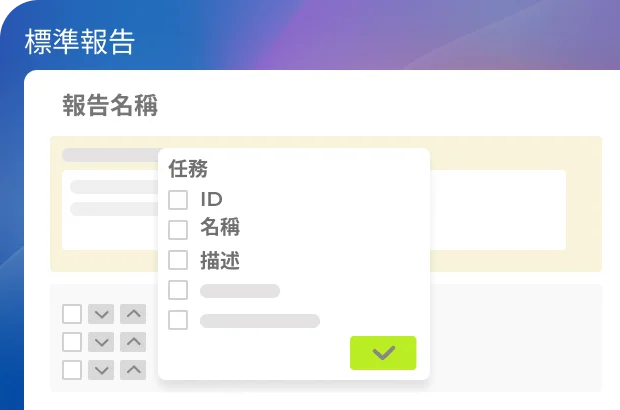Tick the ID checkbox
Image resolution: width=620 pixels, height=410 pixels.
coord(178,200)
